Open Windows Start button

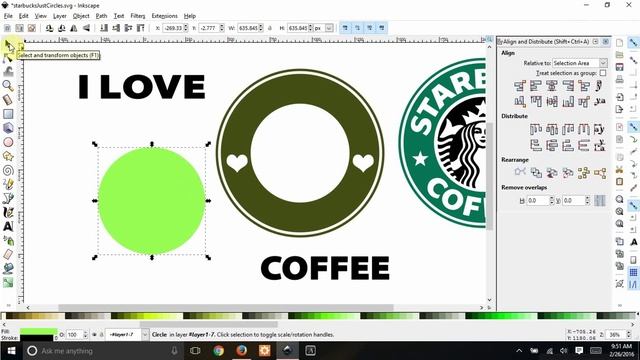pos(11,351)
